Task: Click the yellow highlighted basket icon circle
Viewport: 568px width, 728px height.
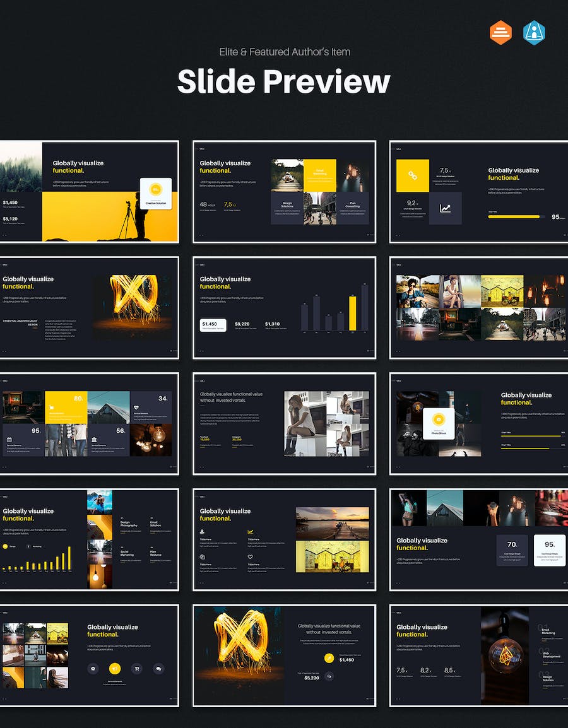Action: coord(115,668)
